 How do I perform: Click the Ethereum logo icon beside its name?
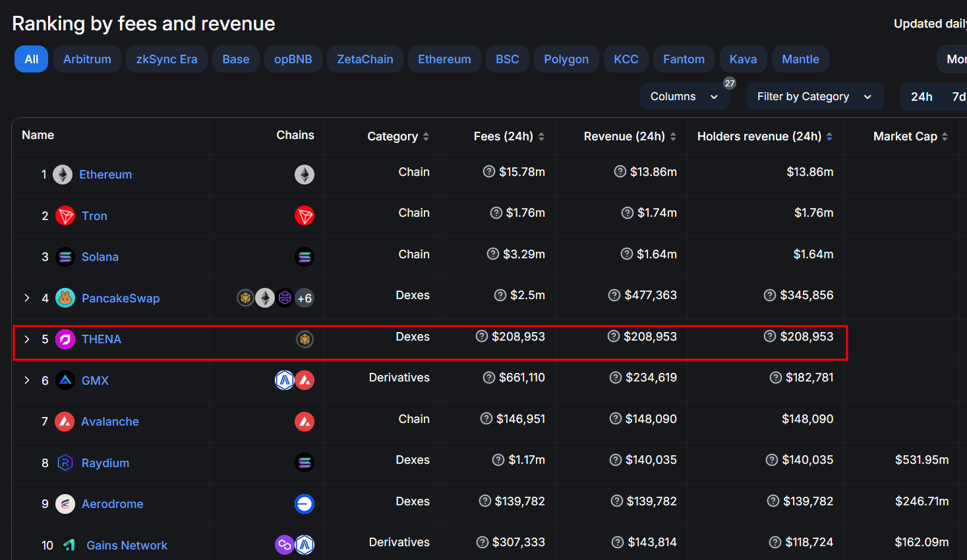pyautogui.click(x=63, y=175)
